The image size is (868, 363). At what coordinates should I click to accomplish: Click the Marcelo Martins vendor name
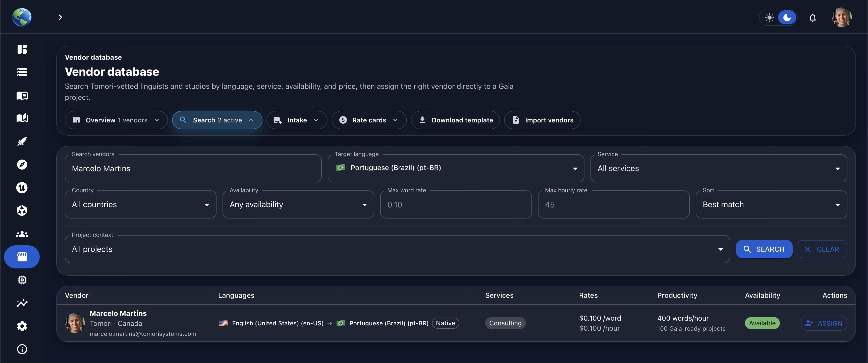118,313
